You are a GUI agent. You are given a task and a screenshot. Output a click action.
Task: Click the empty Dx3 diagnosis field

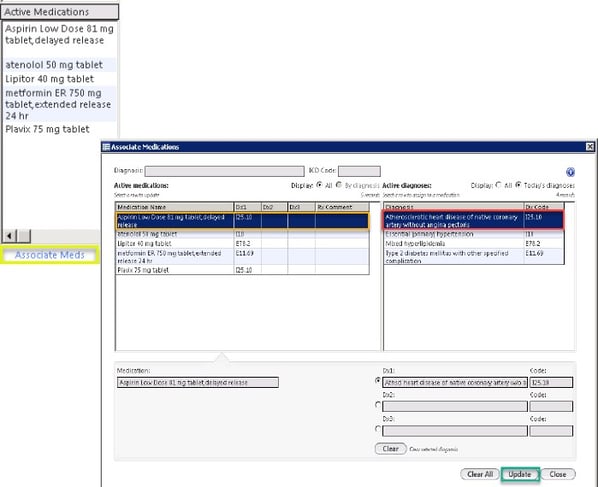[x=455, y=431]
